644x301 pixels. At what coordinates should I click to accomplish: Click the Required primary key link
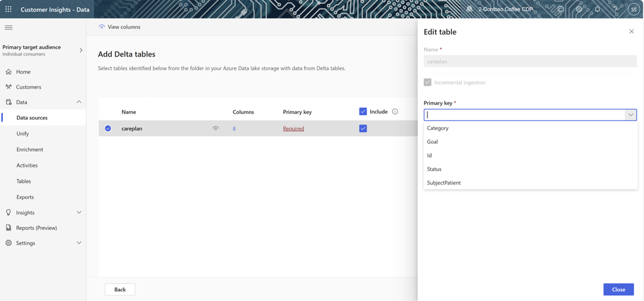[x=293, y=128]
